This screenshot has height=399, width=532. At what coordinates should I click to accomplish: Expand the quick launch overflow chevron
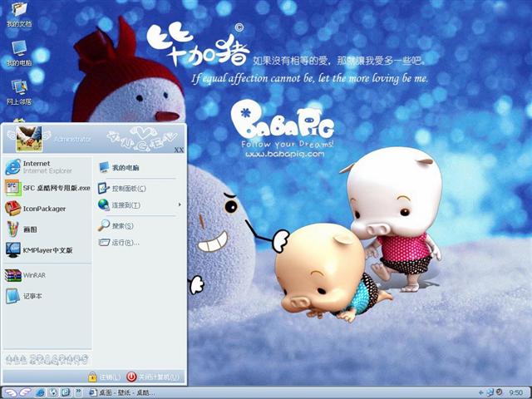click(78, 392)
